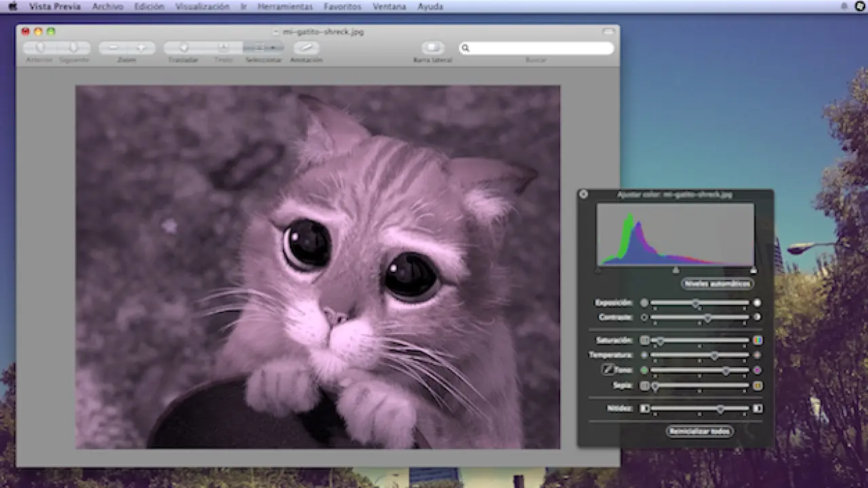Click the Exposición slider handle
Screen dimensions: 868x488
pos(696,303)
